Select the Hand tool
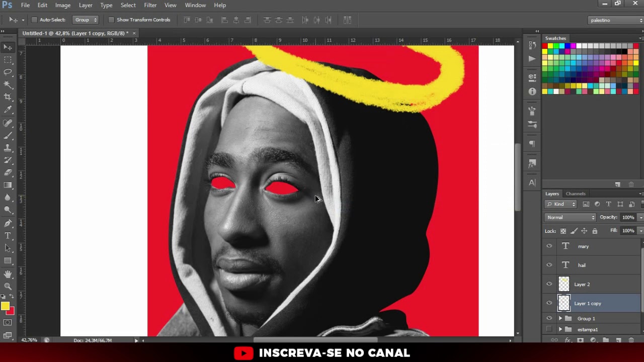 [x=8, y=275]
